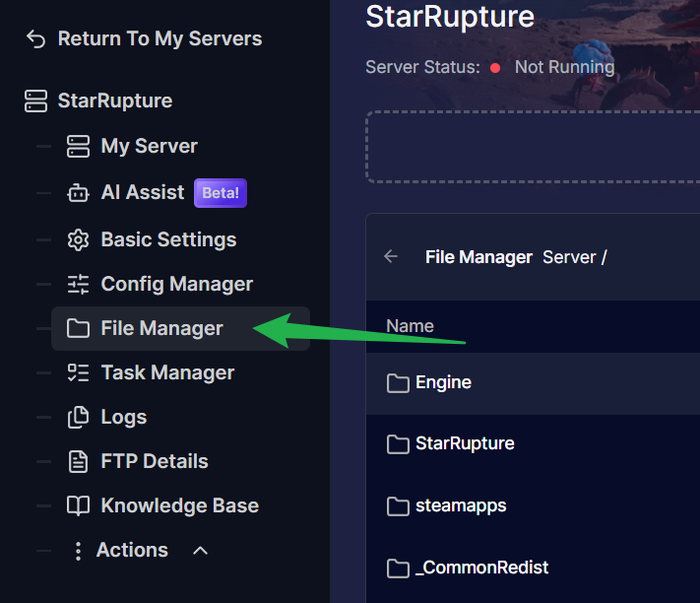Click the Knowledge Base book icon
This screenshot has height=603, width=700.
point(78,506)
